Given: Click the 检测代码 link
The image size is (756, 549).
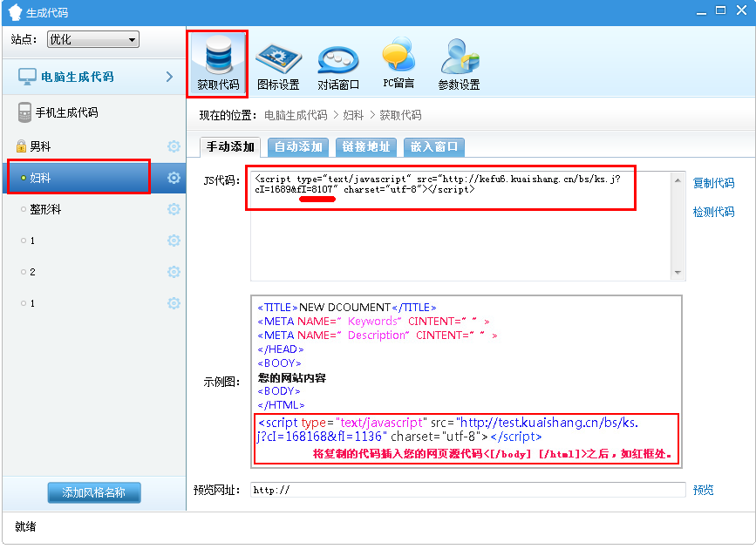Looking at the screenshot, I should pyautogui.click(x=713, y=212).
